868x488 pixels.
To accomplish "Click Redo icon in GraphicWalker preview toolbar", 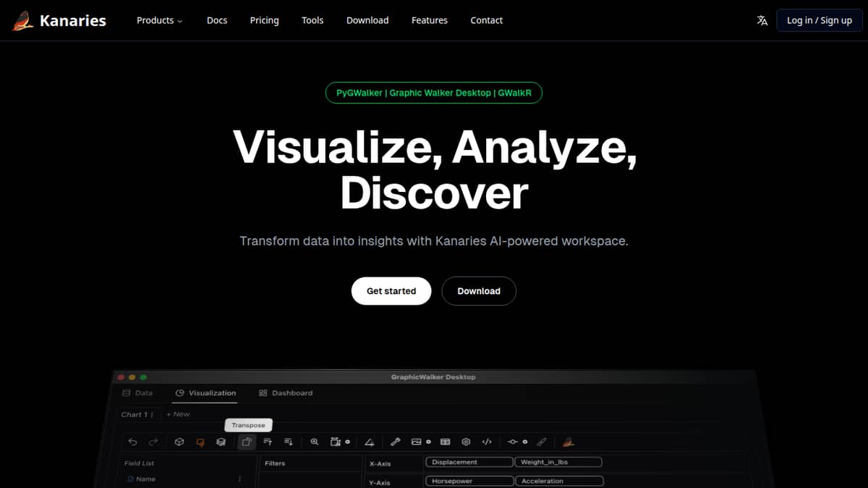I will (153, 442).
